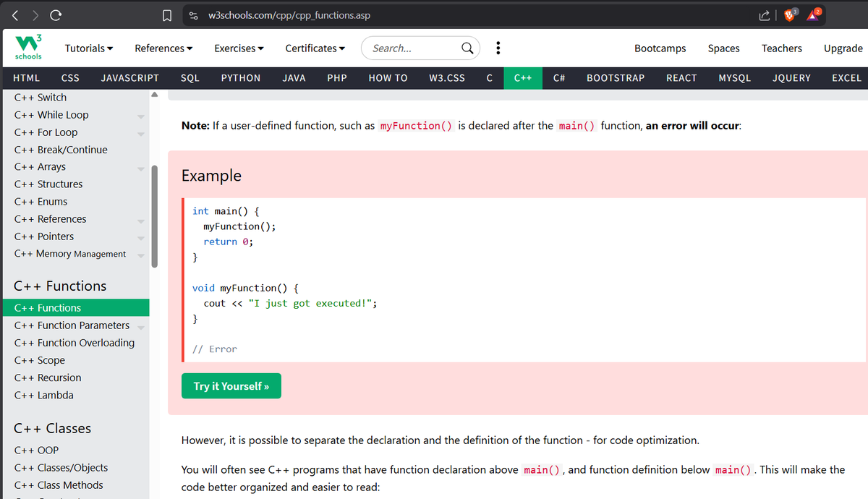Switch to the CSS tutorial tab
The height and width of the screenshot is (499, 868).
pyautogui.click(x=70, y=77)
